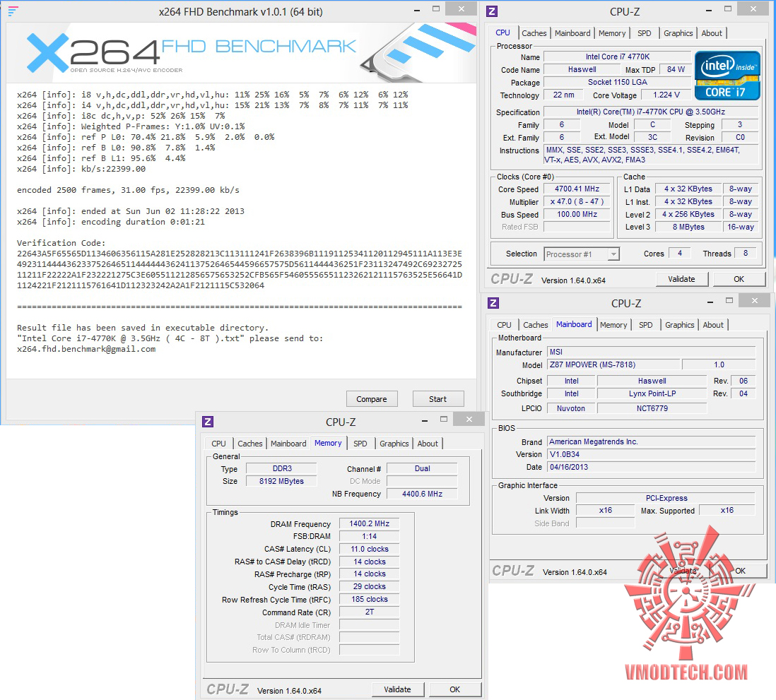
Task: Maximize the x264 FHD Benchmark window
Action: click(436, 9)
